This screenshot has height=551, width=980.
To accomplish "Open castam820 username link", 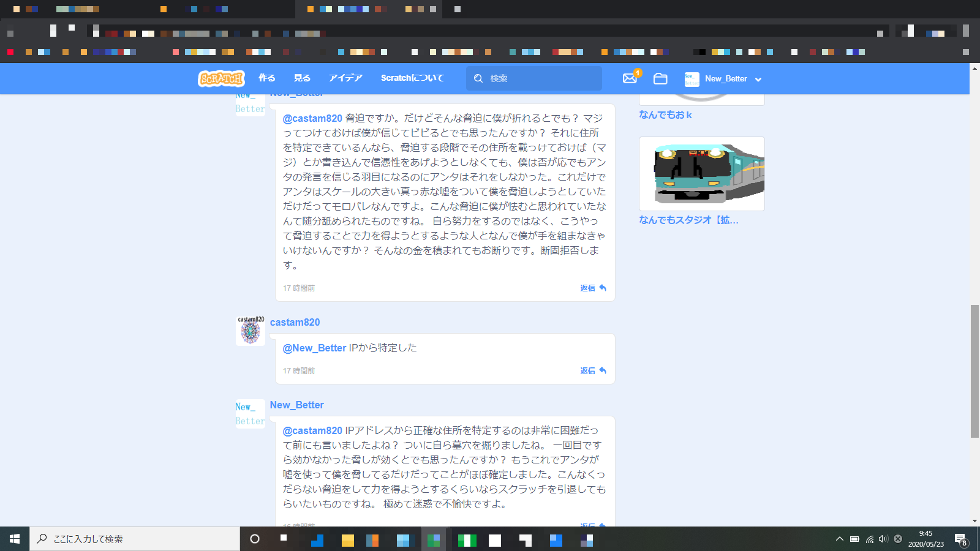I will coord(295,322).
